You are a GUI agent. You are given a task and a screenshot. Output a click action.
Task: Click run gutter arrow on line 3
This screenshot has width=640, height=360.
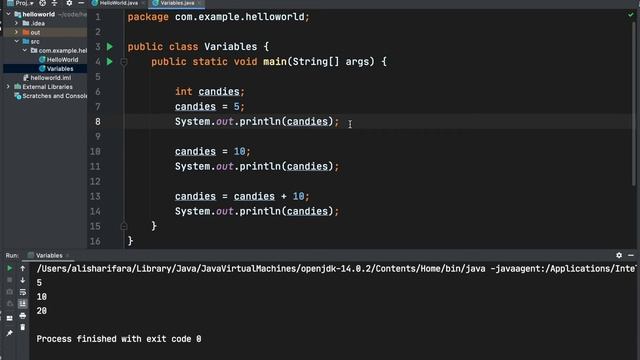(110, 47)
